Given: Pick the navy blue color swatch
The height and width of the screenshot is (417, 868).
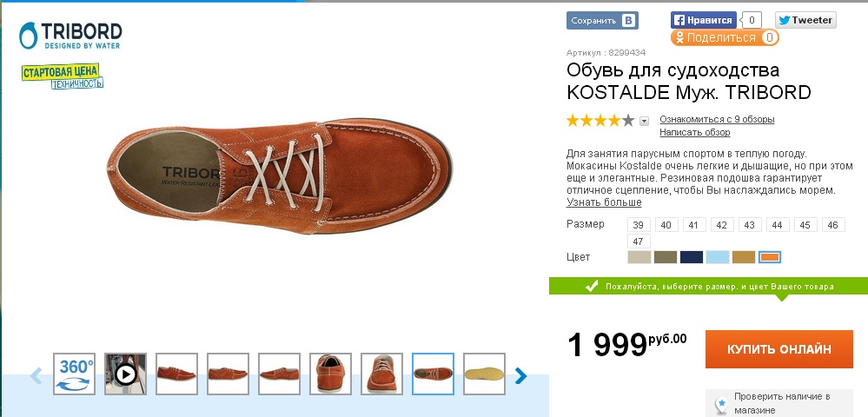Looking at the screenshot, I should 692,257.
